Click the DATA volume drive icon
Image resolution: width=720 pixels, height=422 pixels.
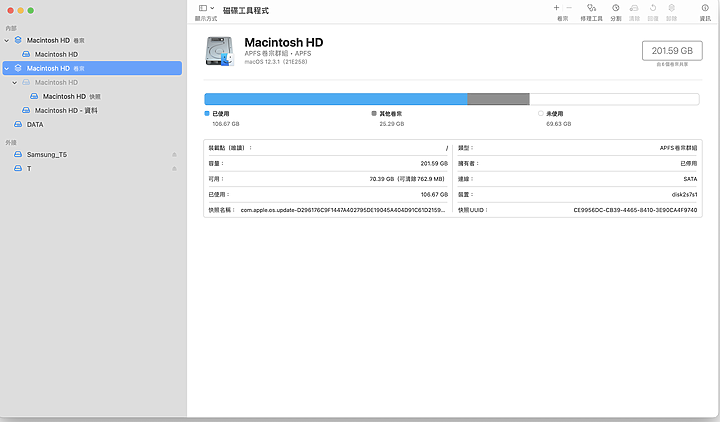coord(18,124)
